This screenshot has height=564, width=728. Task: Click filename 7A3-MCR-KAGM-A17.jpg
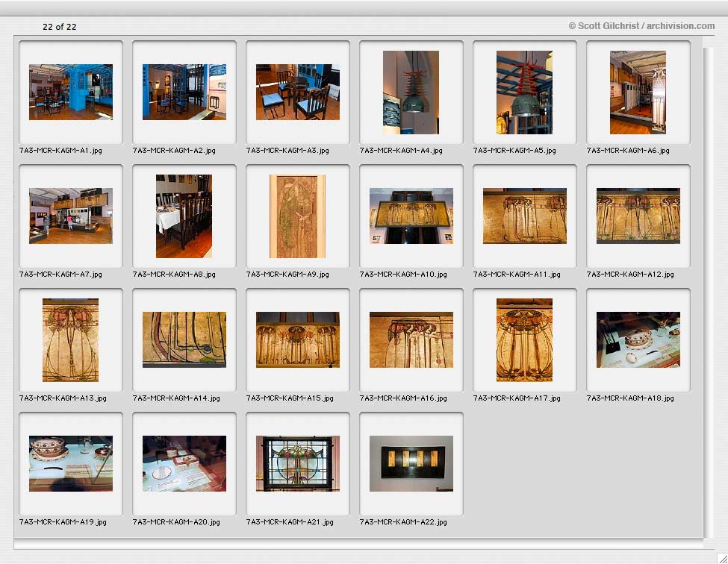pos(517,398)
